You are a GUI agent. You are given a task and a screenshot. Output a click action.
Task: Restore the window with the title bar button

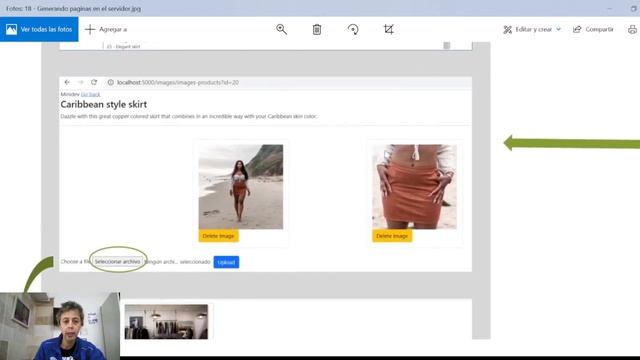[633, 8]
